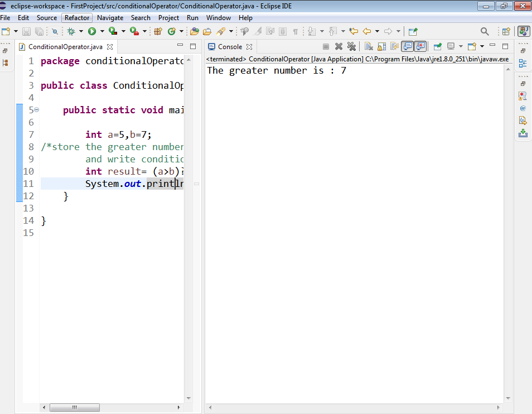This screenshot has width=532, height=414.
Task: Click the editor horizontal scrollbar thumb
Action: pos(75,407)
